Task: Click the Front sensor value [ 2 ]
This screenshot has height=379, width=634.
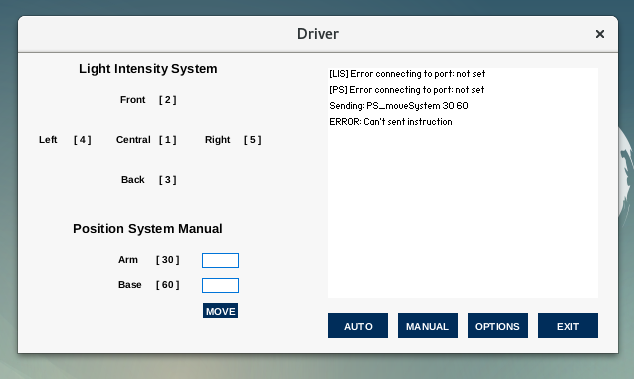Action: (x=167, y=100)
